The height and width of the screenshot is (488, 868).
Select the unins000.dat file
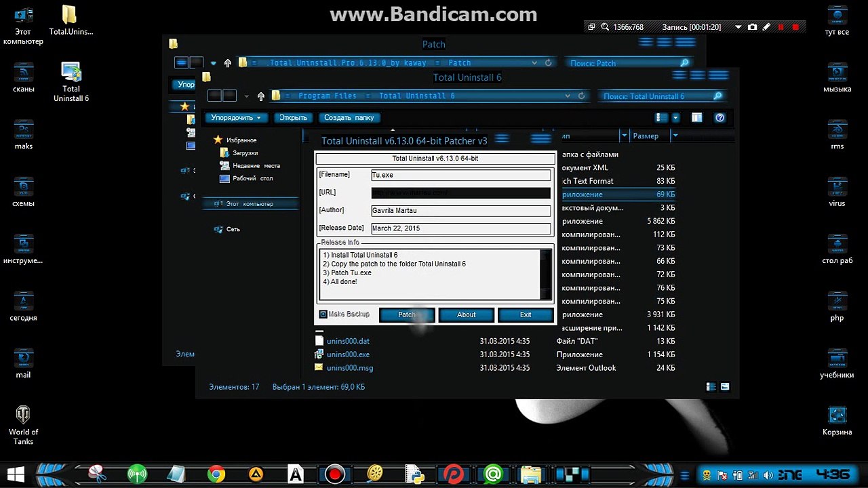pos(348,341)
